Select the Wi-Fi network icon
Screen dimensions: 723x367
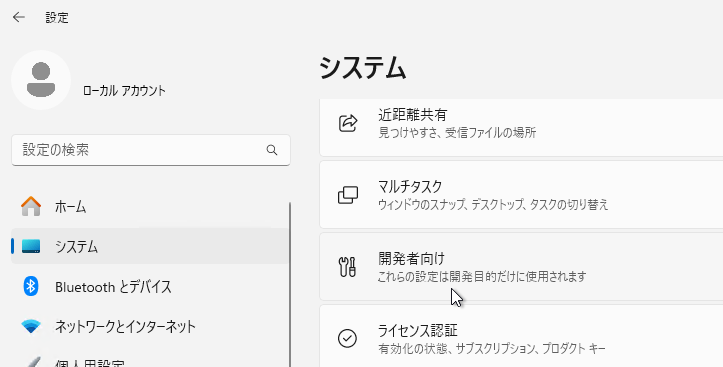coord(31,326)
